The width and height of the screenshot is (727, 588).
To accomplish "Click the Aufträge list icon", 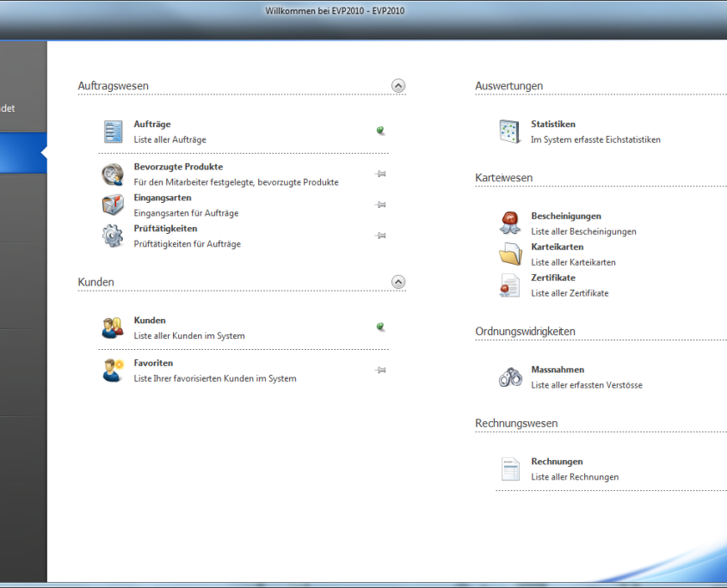I will 114,132.
